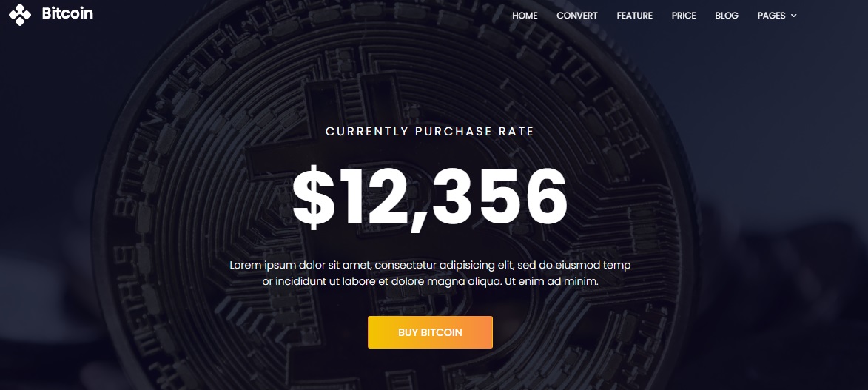
Task: Go to the HOME page
Action: 525,16
